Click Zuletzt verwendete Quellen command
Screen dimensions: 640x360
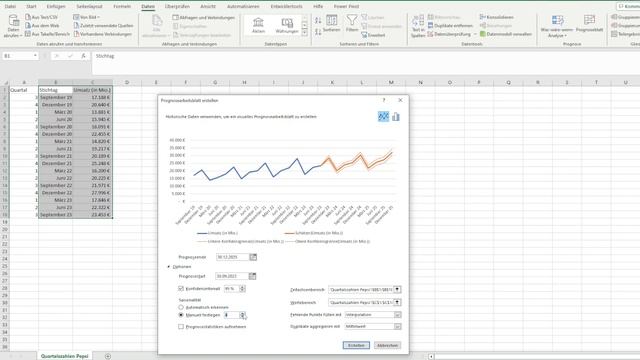point(103,25)
